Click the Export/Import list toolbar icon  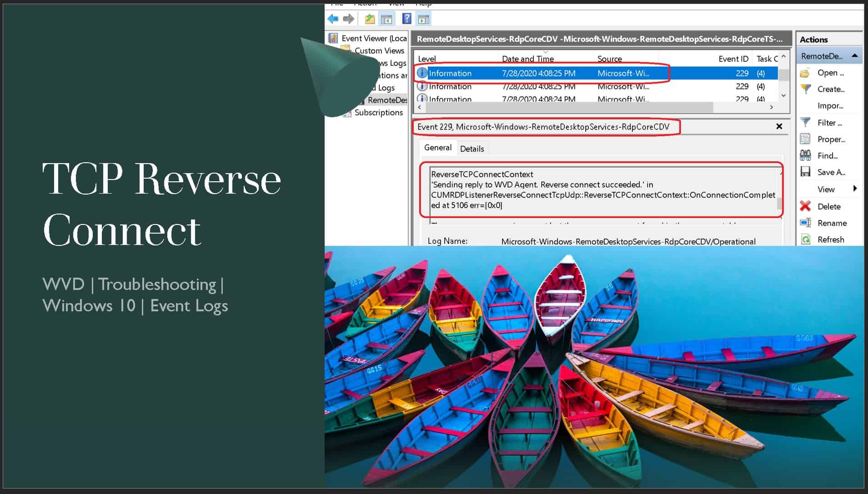point(369,19)
